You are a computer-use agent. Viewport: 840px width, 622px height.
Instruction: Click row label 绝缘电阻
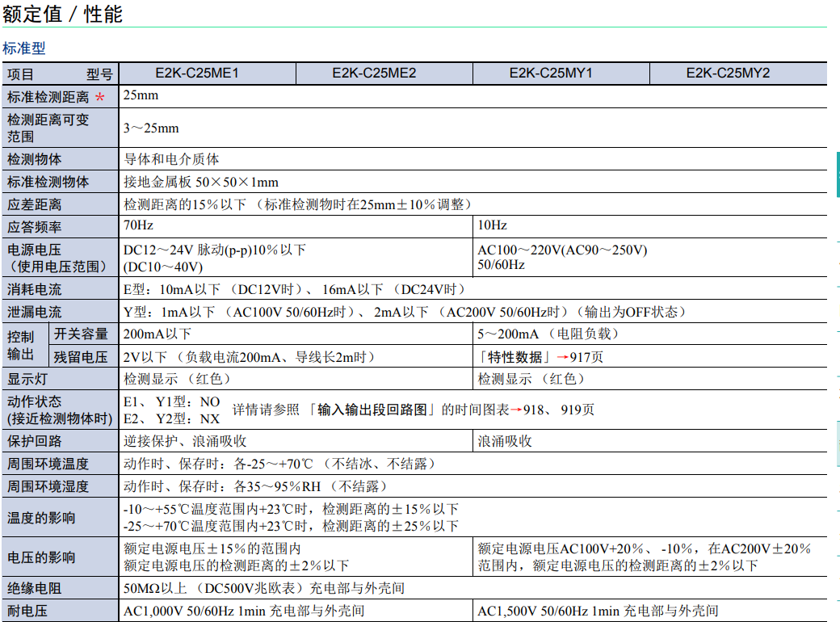click(34, 589)
